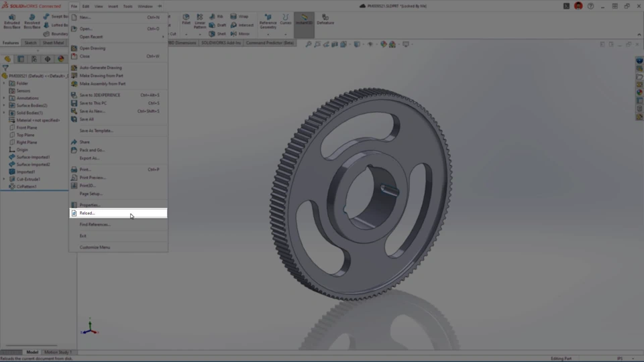Select Right Plane in feature tree
The width and height of the screenshot is (644, 362).
tap(26, 142)
